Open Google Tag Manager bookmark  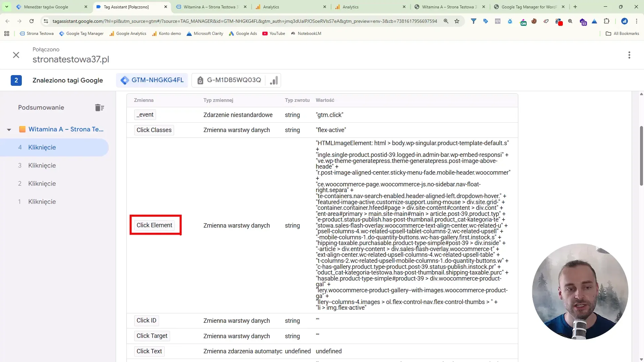coord(82,34)
